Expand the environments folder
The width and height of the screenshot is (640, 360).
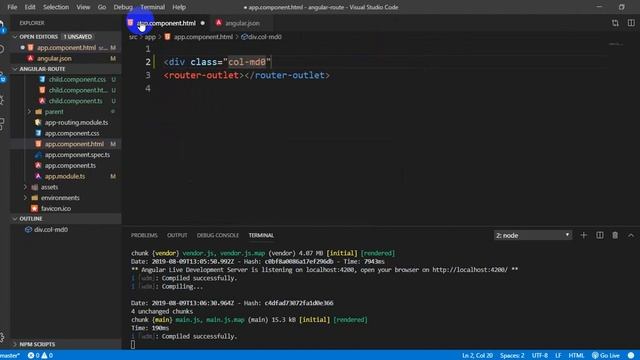25,198
